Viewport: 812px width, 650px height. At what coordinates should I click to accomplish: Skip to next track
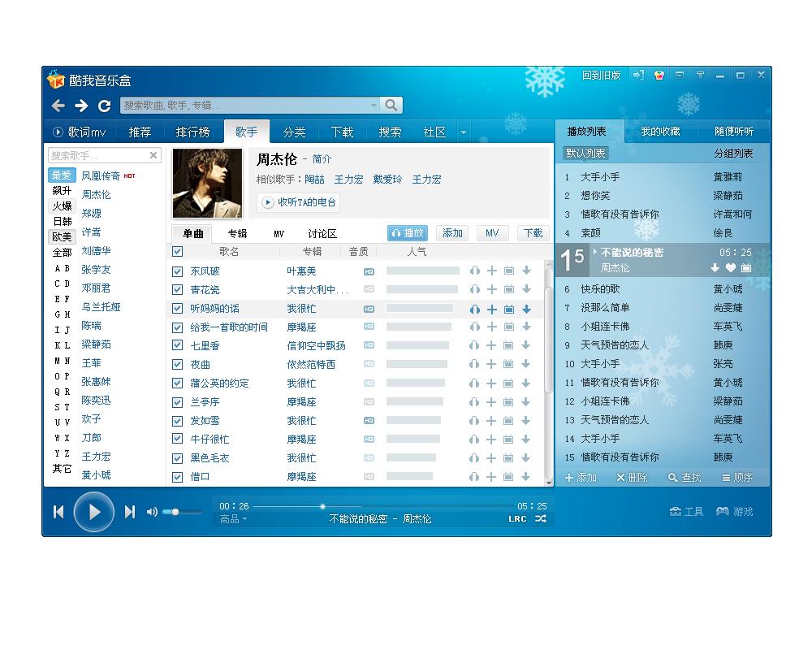pyautogui.click(x=129, y=512)
